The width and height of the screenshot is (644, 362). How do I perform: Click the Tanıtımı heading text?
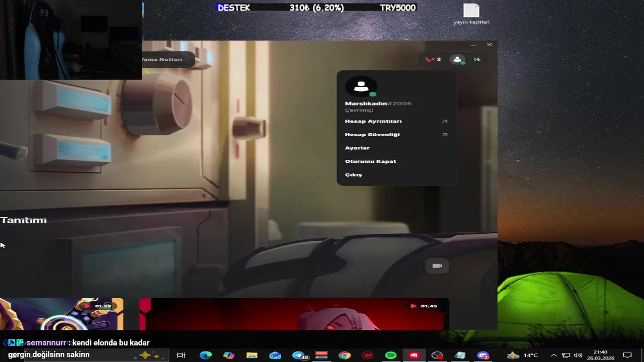click(24, 220)
